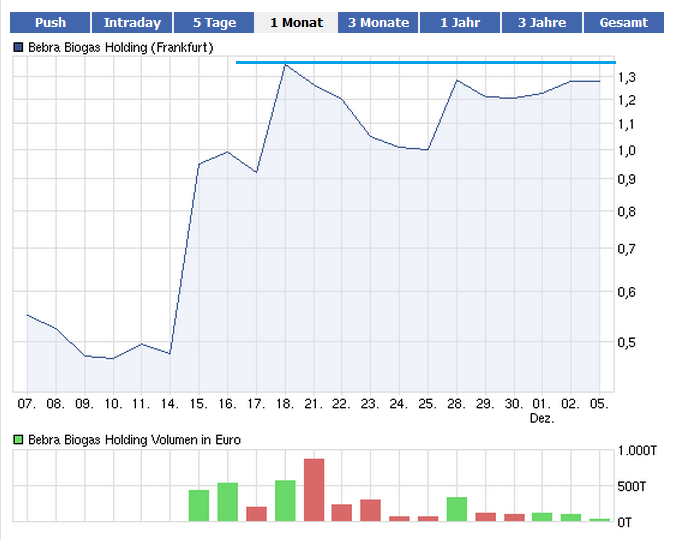
Task: Click the 1.000T volume axis value
Action: [x=637, y=451]
